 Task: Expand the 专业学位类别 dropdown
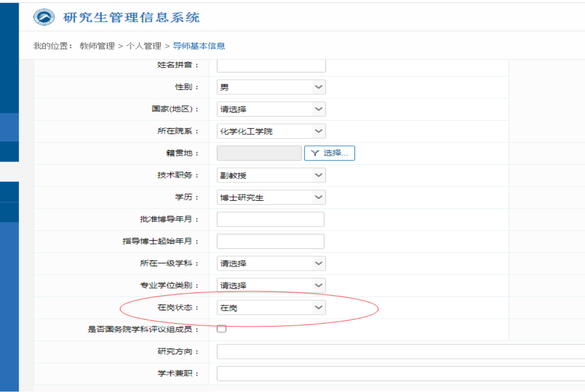point(271,286)
